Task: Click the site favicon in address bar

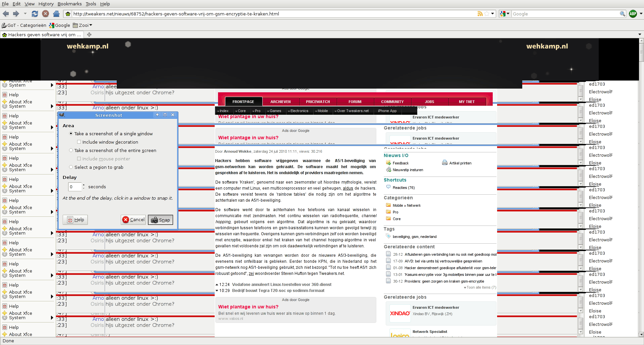Action: click(68, 14)
